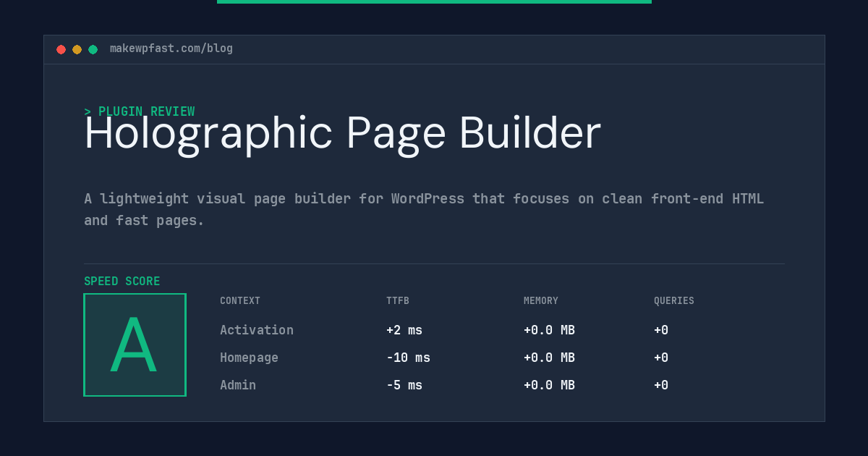Click the 'SPEED SCORE' label

click(x=122, y=281)
